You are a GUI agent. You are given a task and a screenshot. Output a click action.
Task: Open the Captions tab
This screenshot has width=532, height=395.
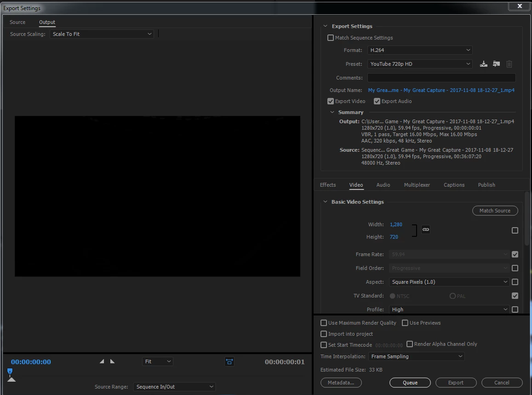(x=454, y=185)
